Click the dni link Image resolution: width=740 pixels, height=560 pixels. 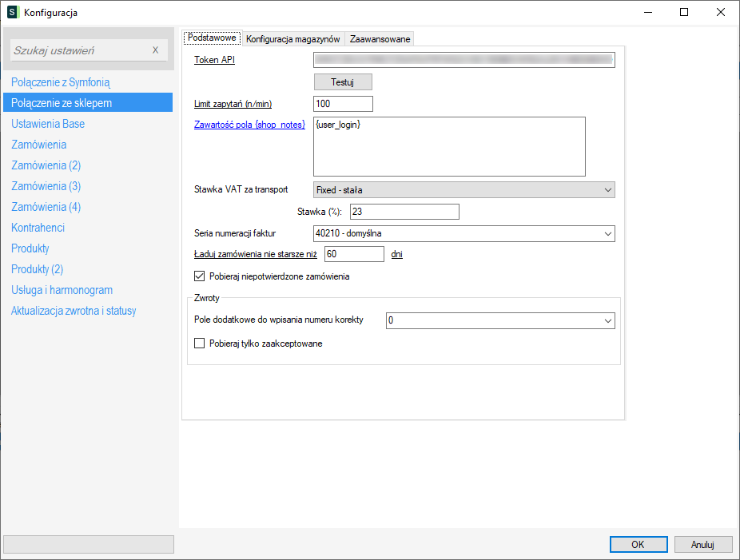pos(397,254)
